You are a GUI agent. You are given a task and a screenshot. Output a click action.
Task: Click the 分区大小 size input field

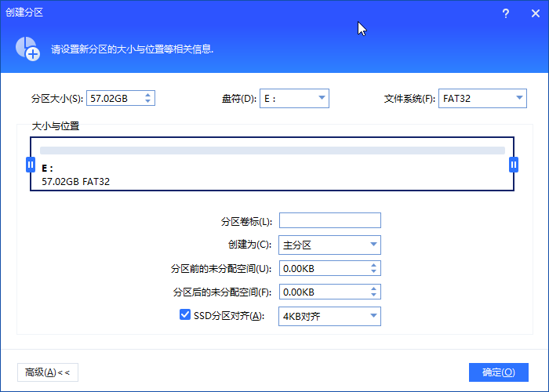point(114,99)
